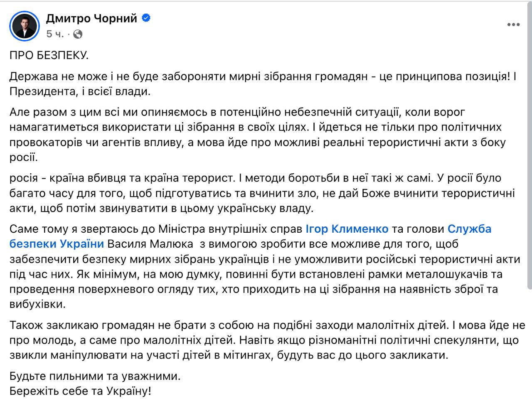Click the name 'Василя Малюка' in the text
532x401 pixels.
click(151, 244)
